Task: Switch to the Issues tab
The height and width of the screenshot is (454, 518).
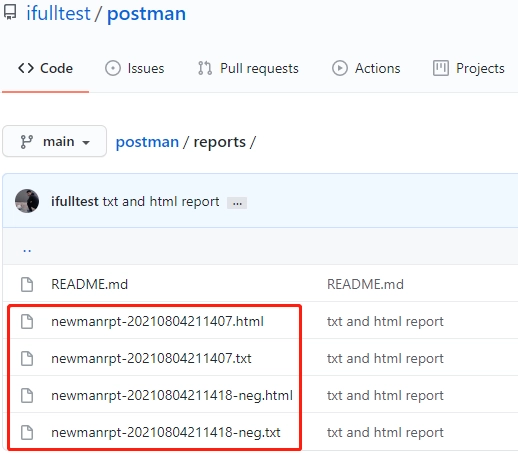Action: (x=135, y=68)
